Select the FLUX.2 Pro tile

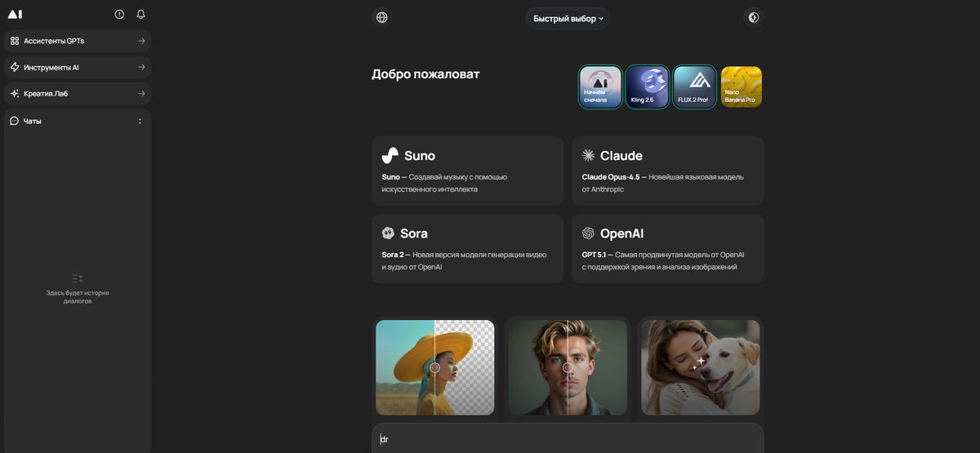tap(695, 87)
